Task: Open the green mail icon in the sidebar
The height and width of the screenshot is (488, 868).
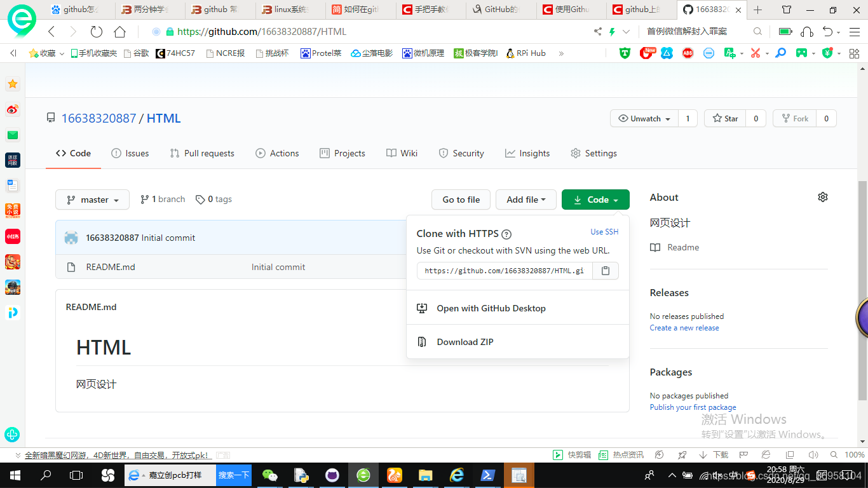Action: tap(12, 135)
